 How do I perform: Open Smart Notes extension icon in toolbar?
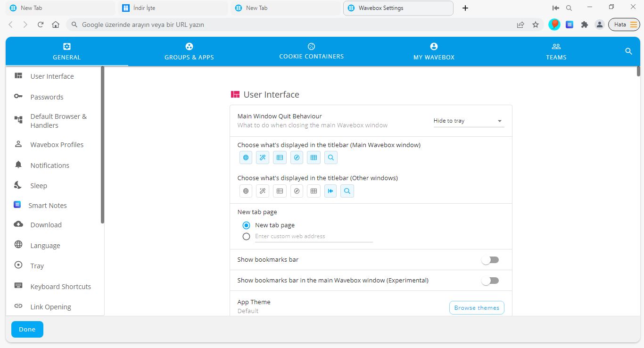tap(570, 25)
